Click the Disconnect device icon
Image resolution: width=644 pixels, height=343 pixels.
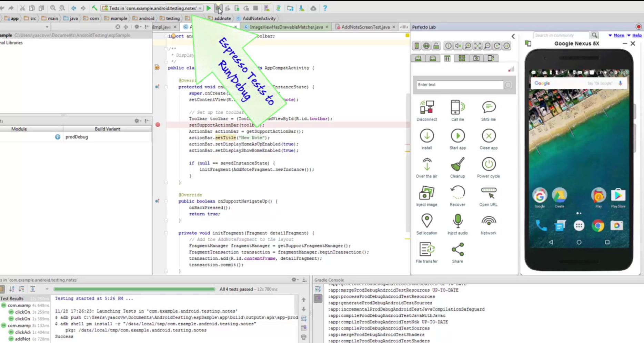pyautogui.click(x=426, y=108)
